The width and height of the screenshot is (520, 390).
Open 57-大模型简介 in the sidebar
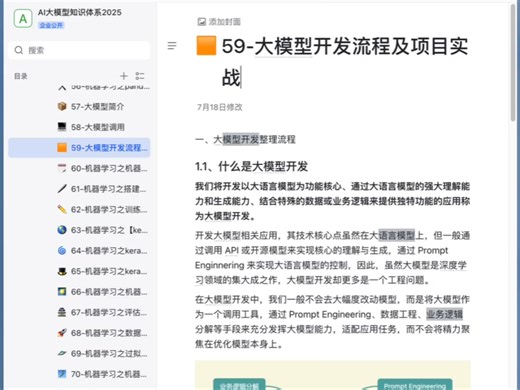click(97, 107)
